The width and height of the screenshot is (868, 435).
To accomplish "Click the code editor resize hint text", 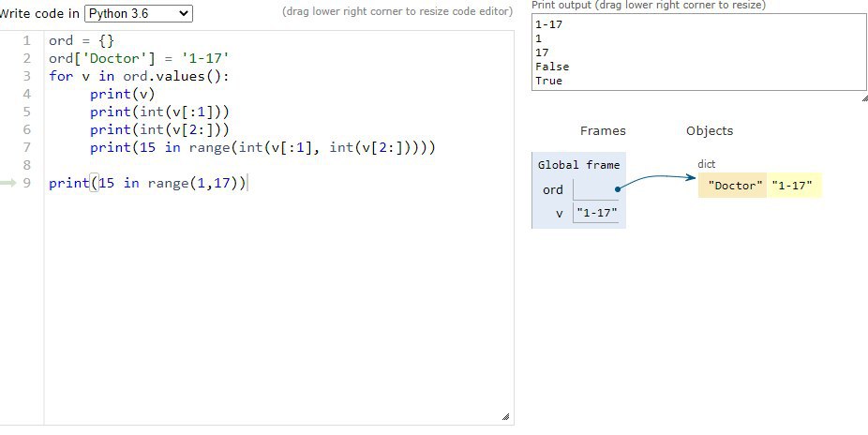I will point(397,11).
